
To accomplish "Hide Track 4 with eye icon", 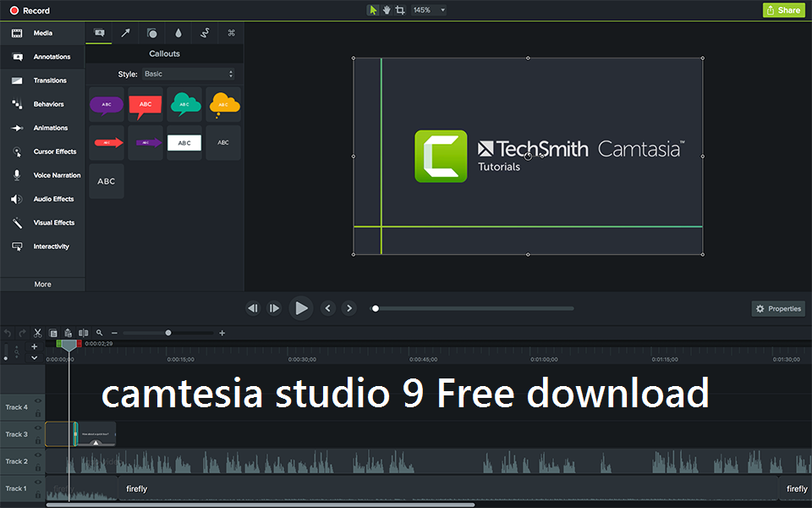I will pyautogui.click(x=38, y=401).
